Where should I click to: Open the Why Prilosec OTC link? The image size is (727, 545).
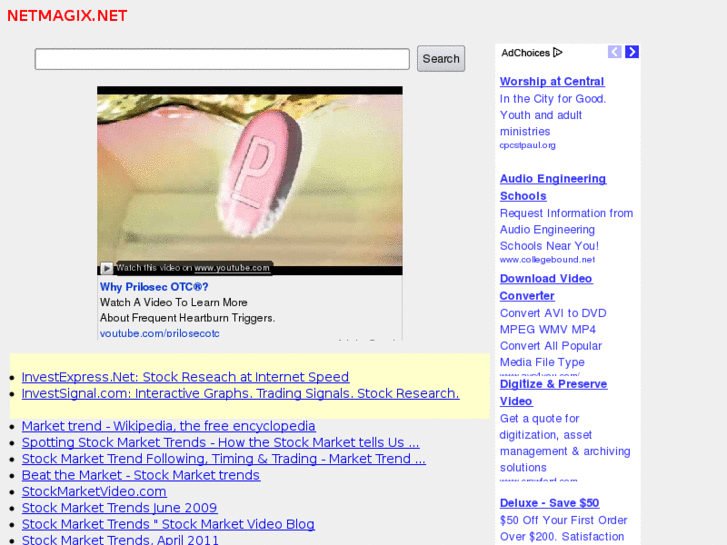(x=154, y=287)
